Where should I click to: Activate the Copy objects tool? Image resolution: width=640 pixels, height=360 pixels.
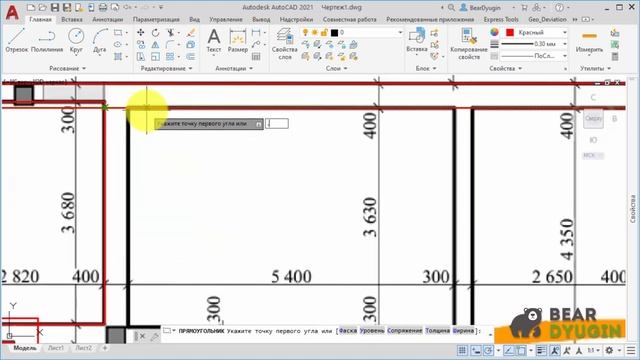pyautogui.click(x=140, y=44)
